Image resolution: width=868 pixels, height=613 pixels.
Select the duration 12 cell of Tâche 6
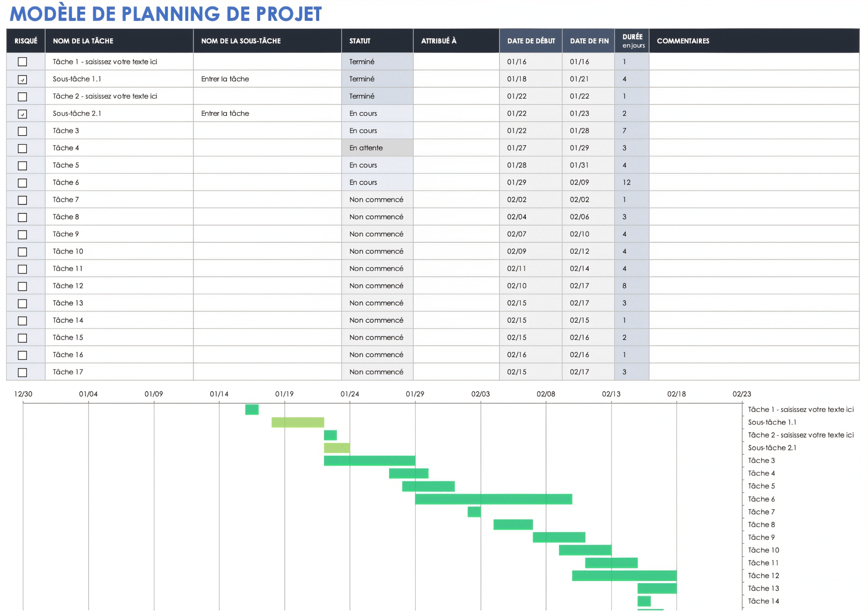coord(632,182)
